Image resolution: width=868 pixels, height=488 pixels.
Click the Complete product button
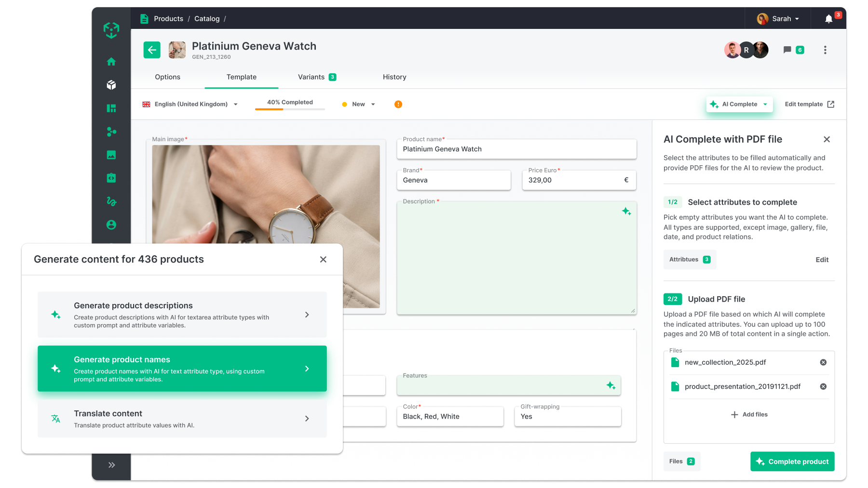792,462
